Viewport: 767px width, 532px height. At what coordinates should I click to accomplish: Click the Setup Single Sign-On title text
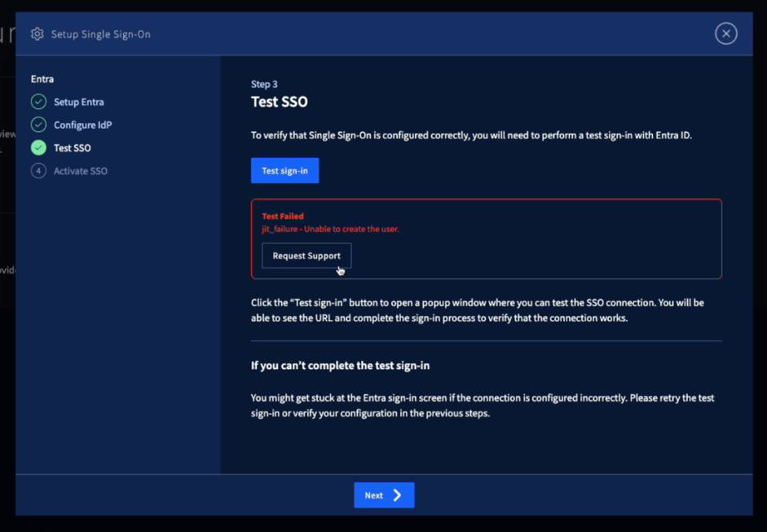coord(101,34)
